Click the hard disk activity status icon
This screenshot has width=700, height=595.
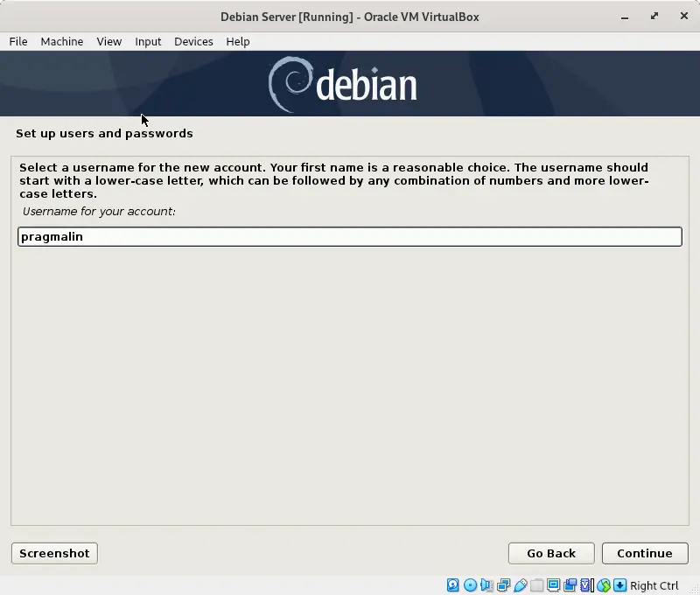(452, 584)
